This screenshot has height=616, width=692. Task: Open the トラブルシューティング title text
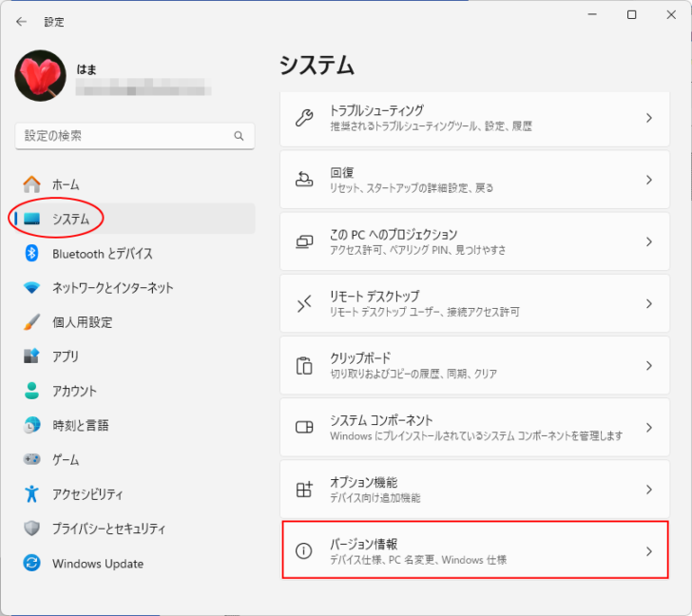pos(376,110)
